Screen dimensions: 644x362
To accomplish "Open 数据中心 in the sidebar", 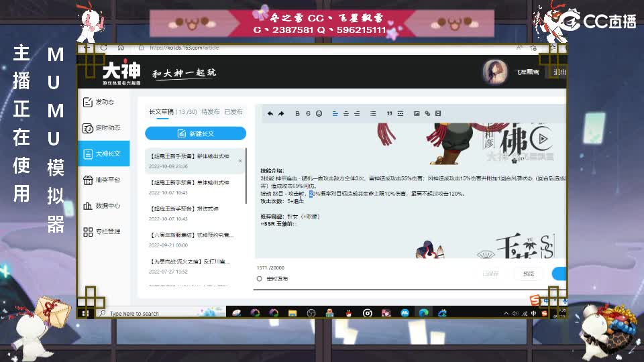I will [x=103, y=206].
